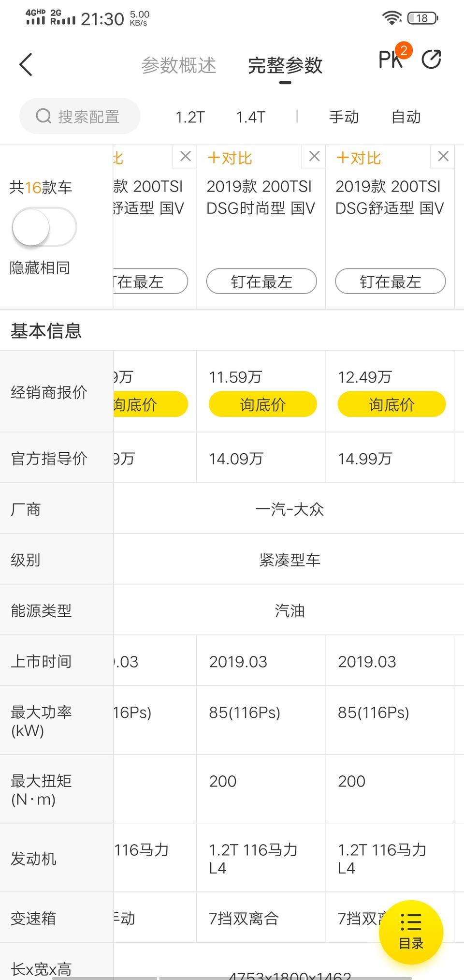Tap the 上市时间 row label

(x=41, y=661)
